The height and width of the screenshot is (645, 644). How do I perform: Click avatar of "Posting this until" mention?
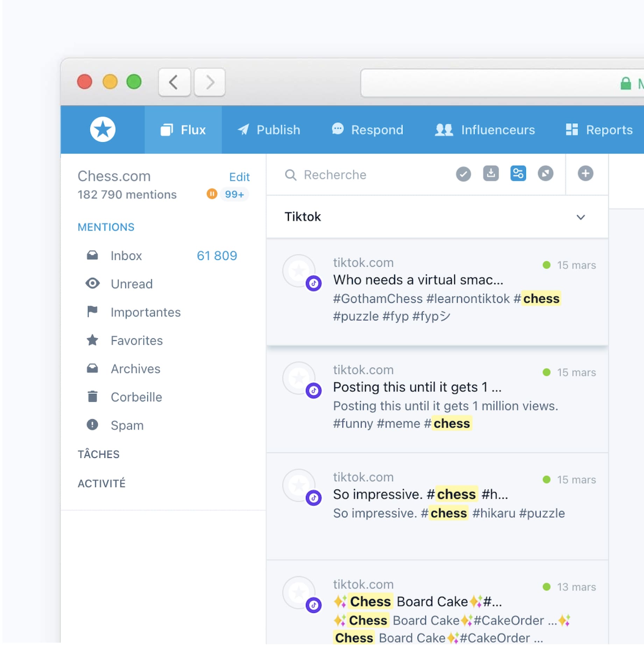(x=299, y=378)
